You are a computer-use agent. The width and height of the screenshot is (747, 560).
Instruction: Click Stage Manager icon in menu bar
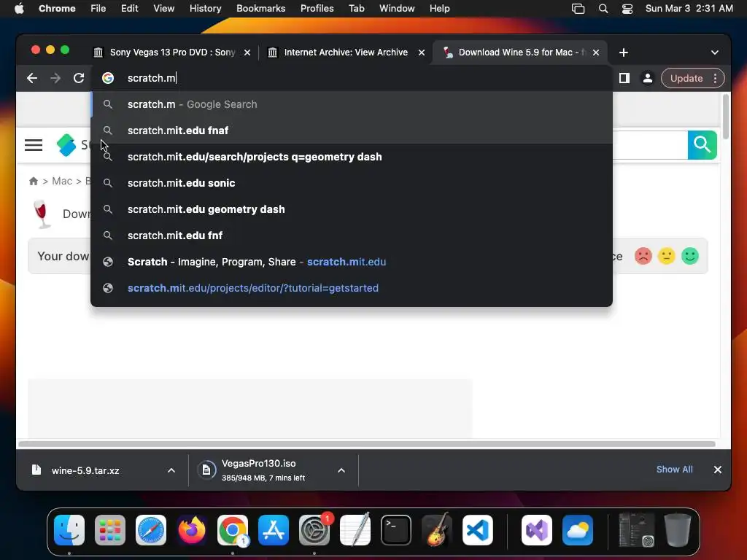(x=578, y=9)
